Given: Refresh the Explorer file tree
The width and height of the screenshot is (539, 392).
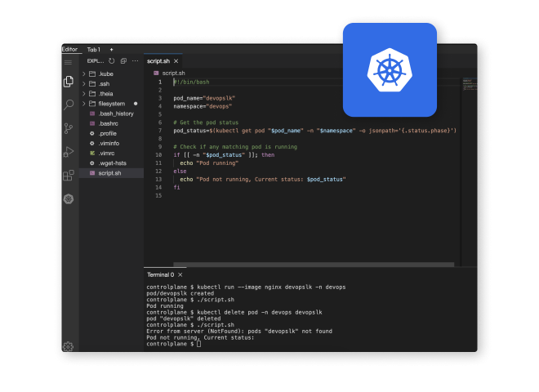Looking at the screenshot, I should pos(112,61).
